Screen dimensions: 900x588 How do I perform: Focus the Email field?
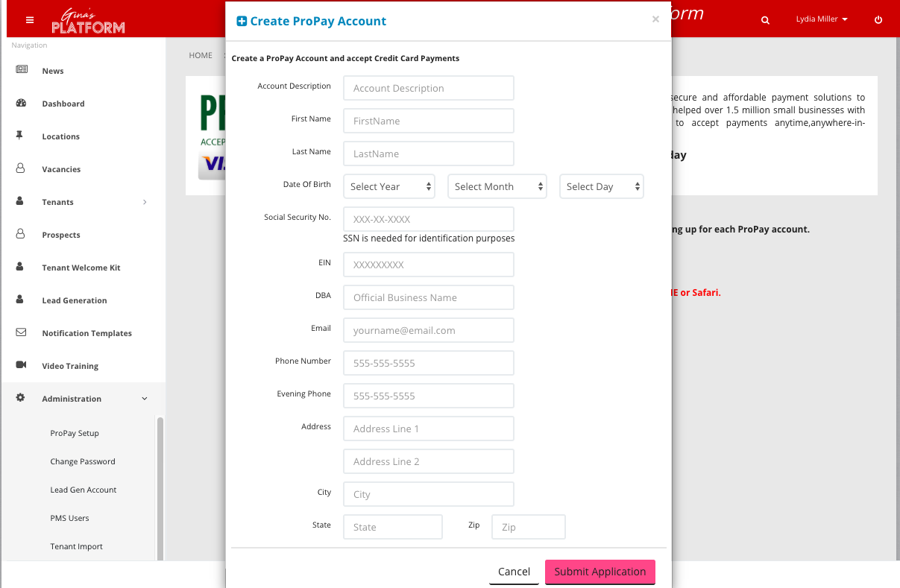429,330
